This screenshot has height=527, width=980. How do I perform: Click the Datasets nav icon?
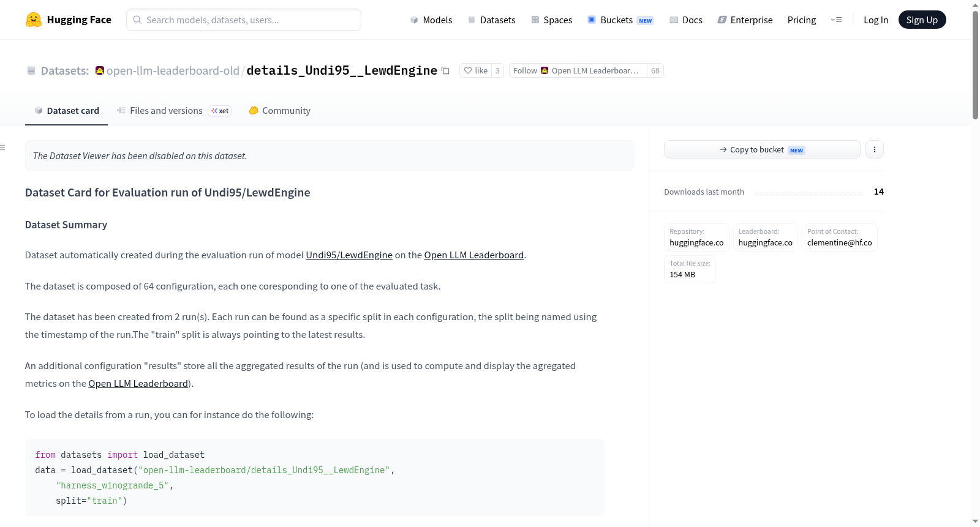pyautogui.click(x=472, y=20)
